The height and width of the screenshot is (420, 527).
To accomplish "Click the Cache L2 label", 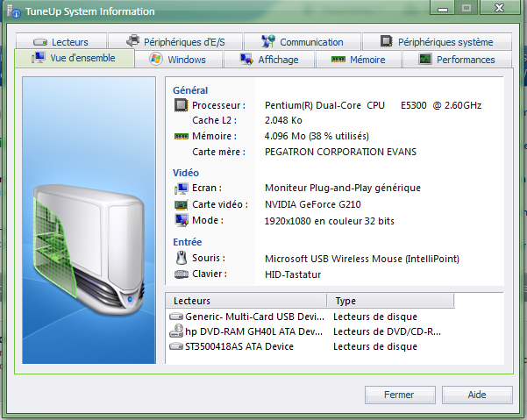I will tap(214, 120).
